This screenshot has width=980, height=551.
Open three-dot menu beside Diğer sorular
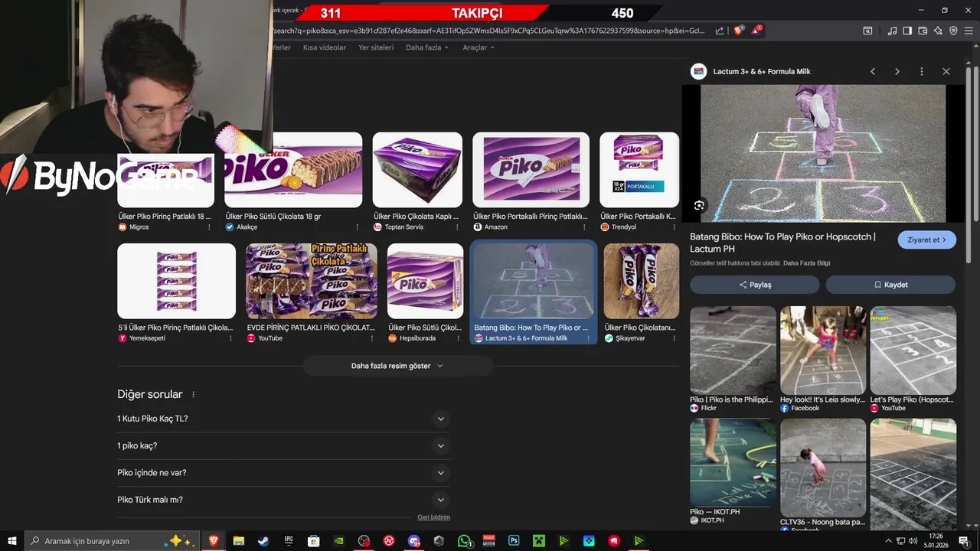(x=193, y=395)
